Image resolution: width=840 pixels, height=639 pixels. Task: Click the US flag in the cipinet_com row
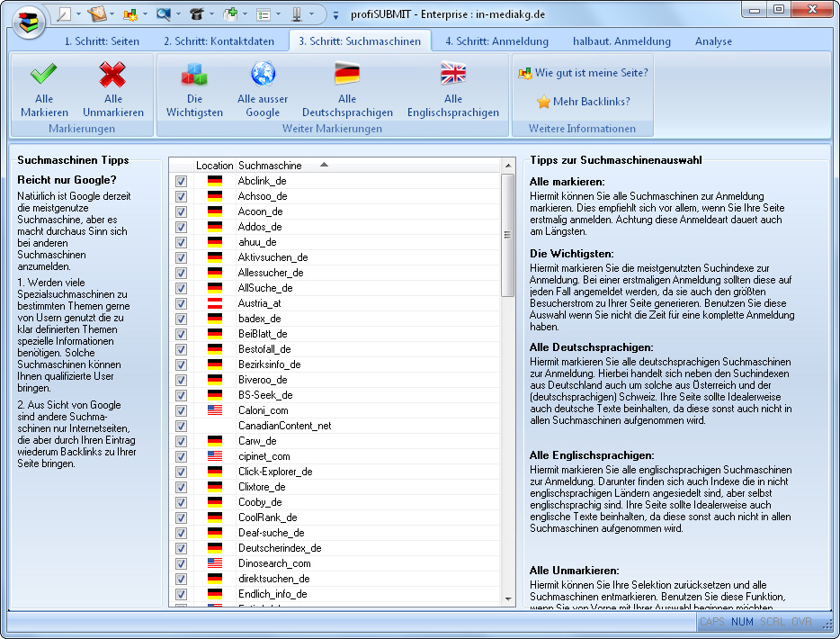tap(215, 456)
